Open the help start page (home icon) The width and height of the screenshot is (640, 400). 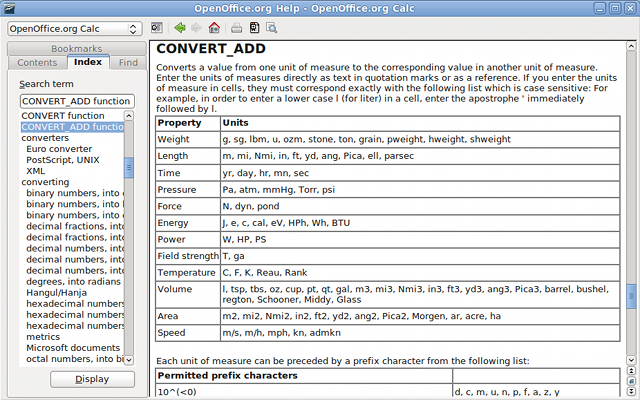point(214,28)
